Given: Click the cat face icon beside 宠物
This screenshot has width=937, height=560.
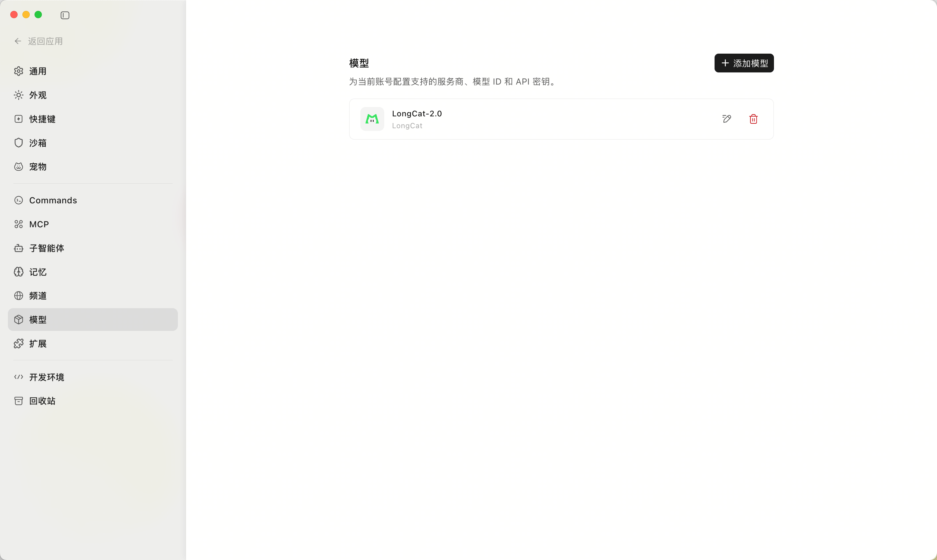Looking at the screenshot, I should (18, 167).
